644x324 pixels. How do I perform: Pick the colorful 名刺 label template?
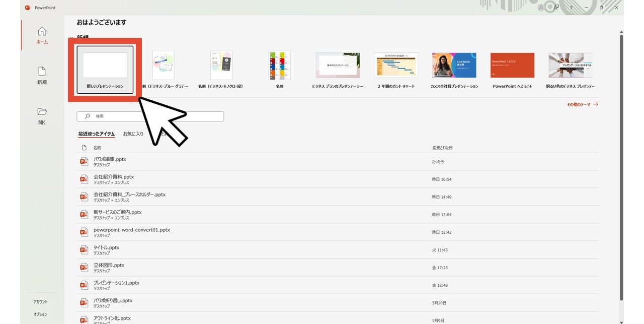point(279,70)
